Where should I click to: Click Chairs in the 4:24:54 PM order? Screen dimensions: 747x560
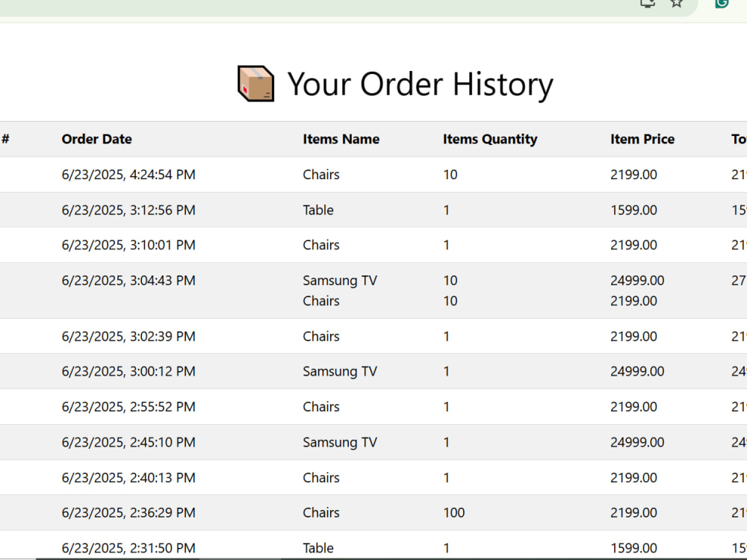coord(321,175)
